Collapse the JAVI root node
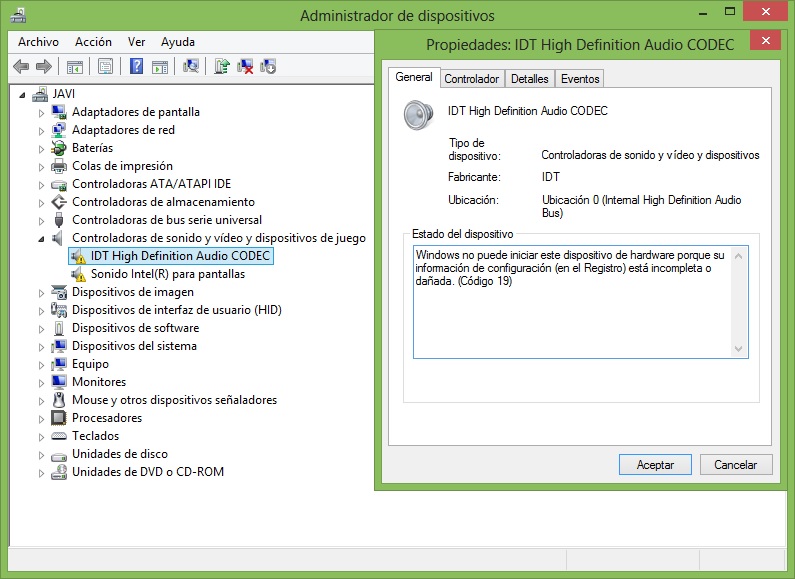Screen dimensions: 795x579 pyautogui.click(x=22, y=95)
